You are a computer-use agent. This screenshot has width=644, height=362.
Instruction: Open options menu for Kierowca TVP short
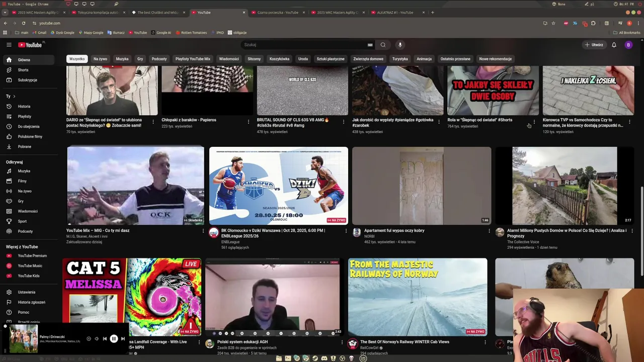[x=629, y=122]
